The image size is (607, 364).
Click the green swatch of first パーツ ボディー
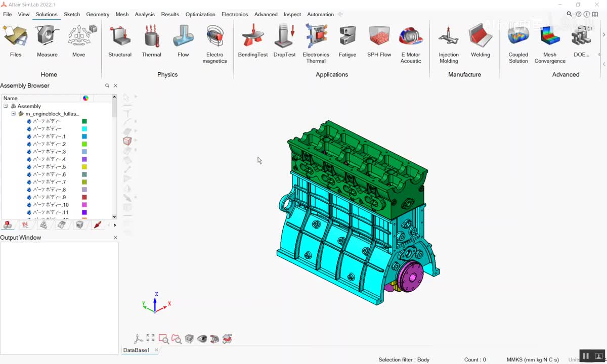pyautogui.click(x=84, y=121)
